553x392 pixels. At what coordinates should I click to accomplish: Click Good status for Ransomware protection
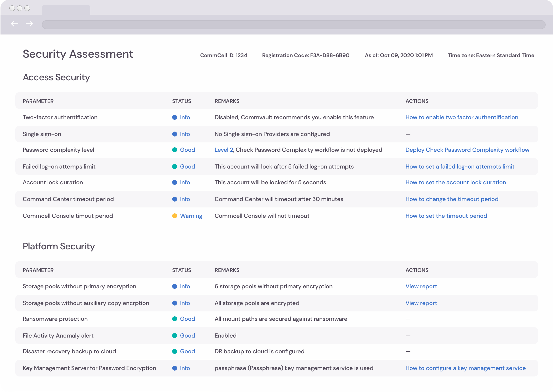187,319
